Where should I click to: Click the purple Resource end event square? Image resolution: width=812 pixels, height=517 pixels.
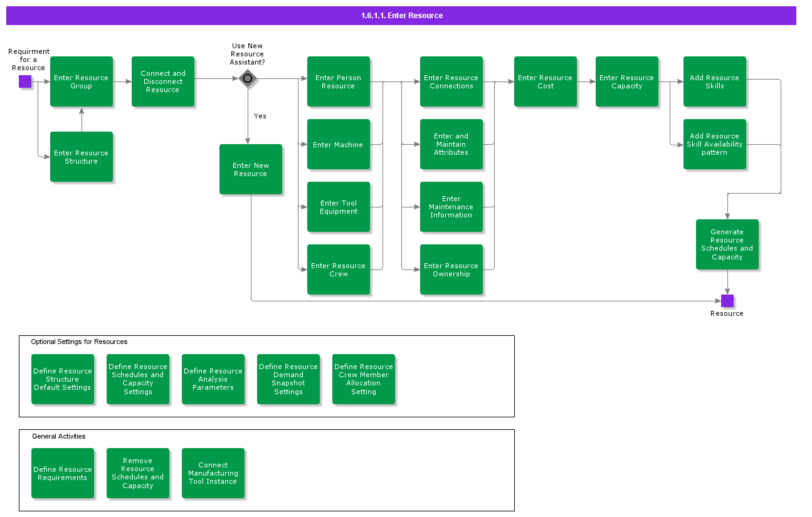click(727, 301)
